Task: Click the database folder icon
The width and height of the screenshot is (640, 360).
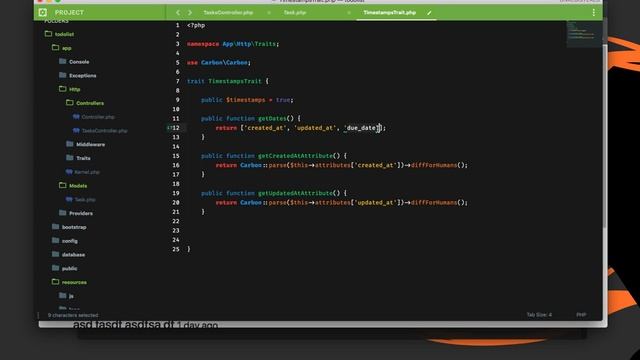Action: 56,254
